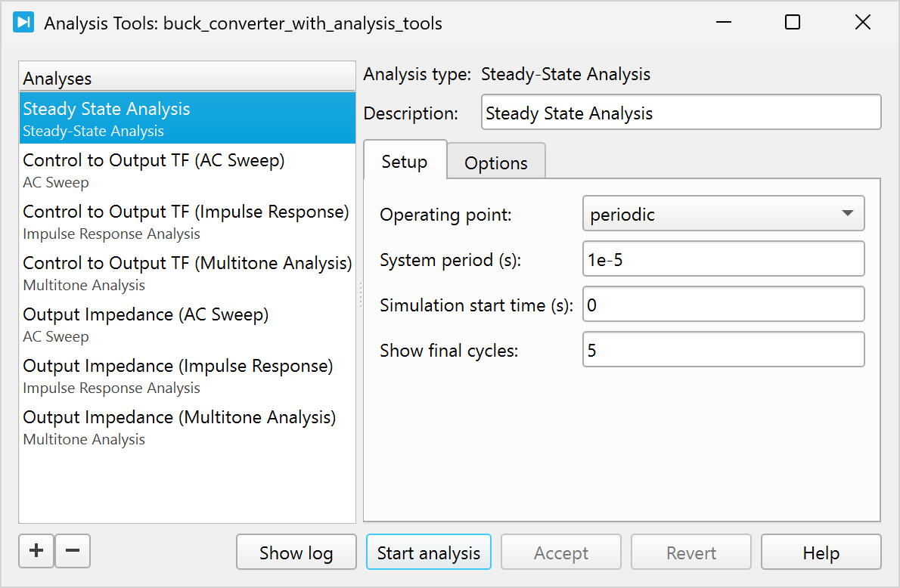This screenshot has height=588, width=900.
Task: Select the Setup tab
Action: [x=405, y=162]
